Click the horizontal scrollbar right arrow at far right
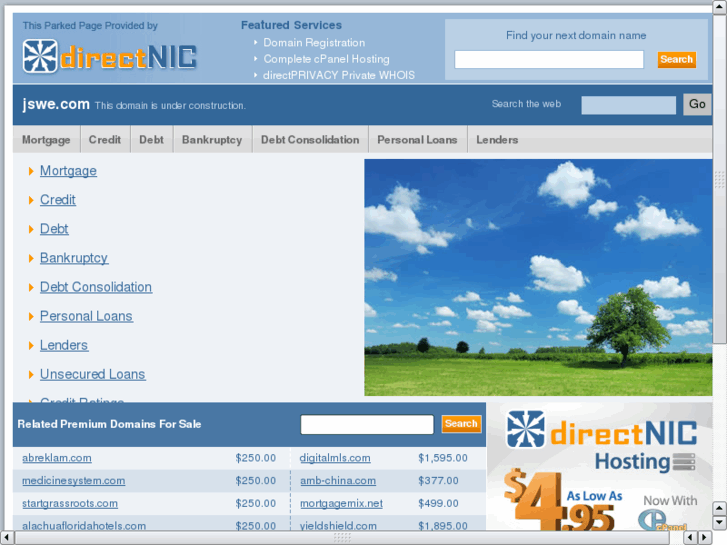Image resolution: width=727 pixels, height=545 pixels. [705, 538]
